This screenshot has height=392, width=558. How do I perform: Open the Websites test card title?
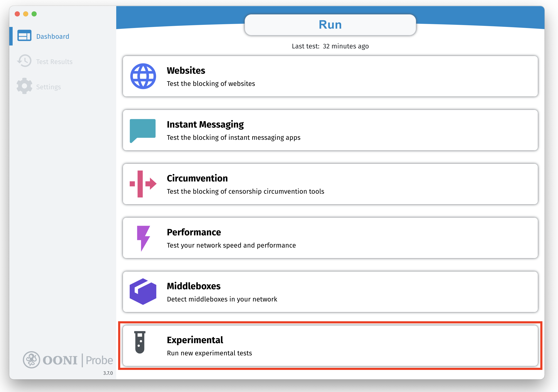coord(186,71)
